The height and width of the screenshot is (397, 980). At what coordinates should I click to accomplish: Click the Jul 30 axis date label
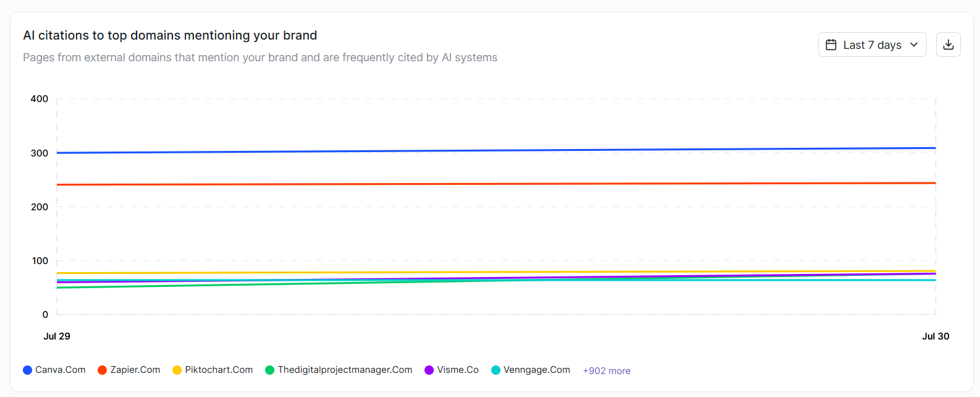click(936, 336)
